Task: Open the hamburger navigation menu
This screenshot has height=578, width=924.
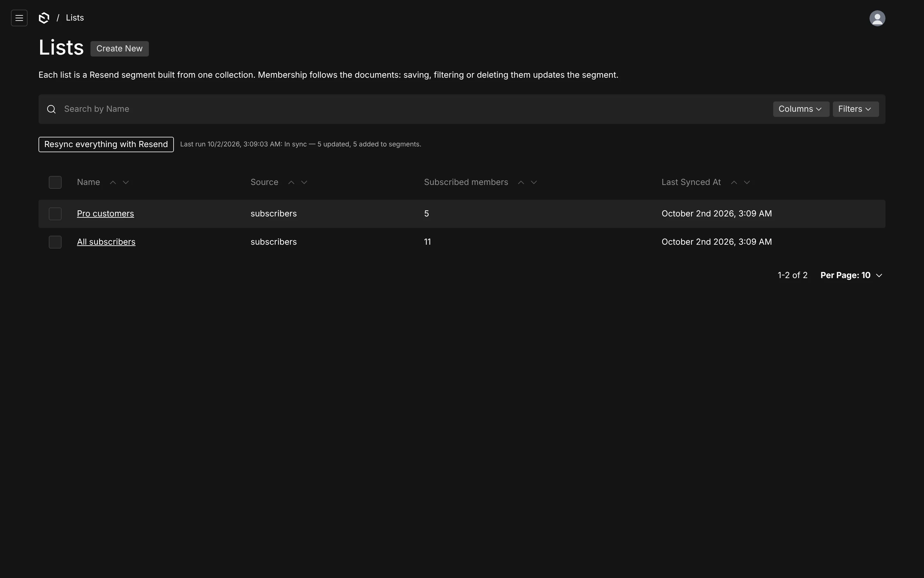Action: point(19,18)
